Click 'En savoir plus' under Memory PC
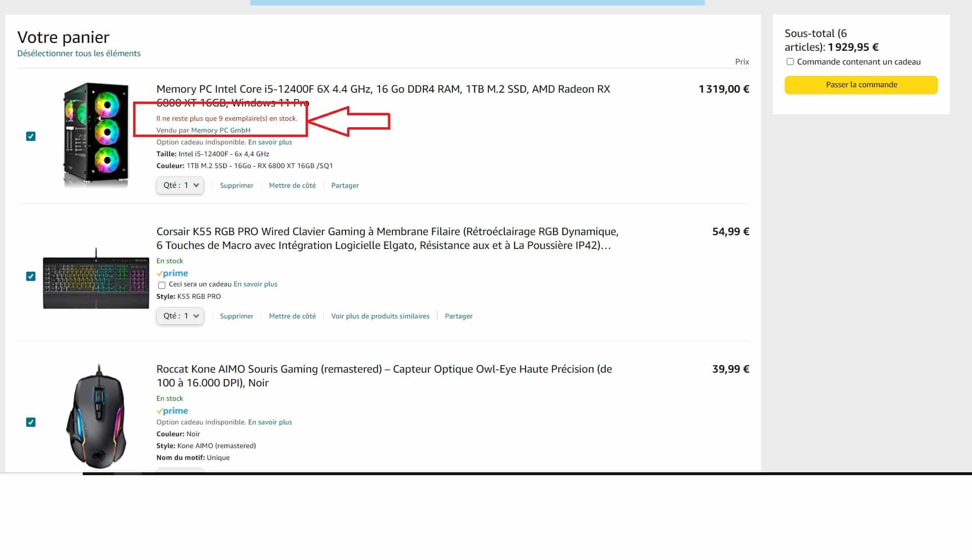 (270, 142)
